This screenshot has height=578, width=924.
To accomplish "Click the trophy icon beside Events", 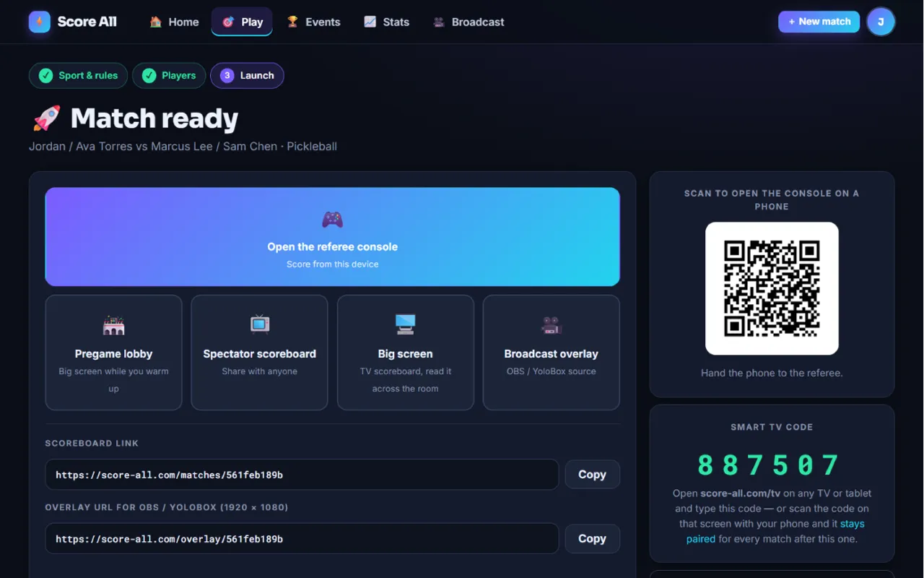I will pyautogui.click(x=292, y=22).
